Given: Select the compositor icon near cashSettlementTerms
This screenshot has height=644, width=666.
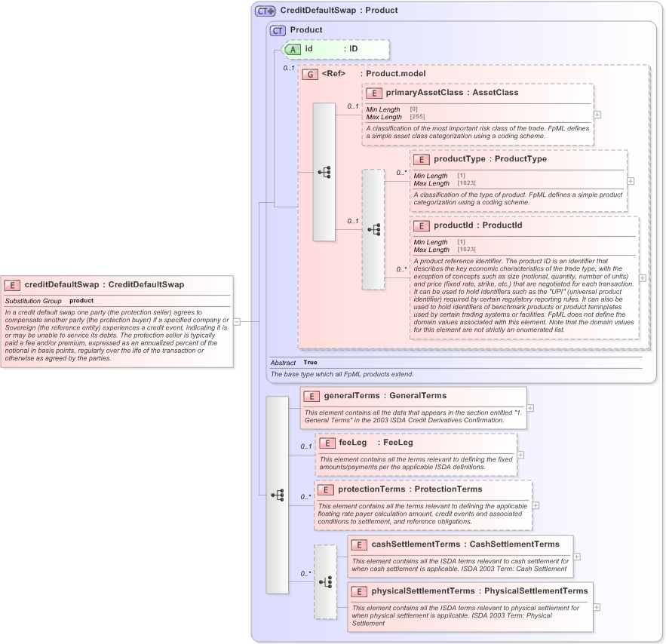Looking at the screenshot, I should (326, 581).
